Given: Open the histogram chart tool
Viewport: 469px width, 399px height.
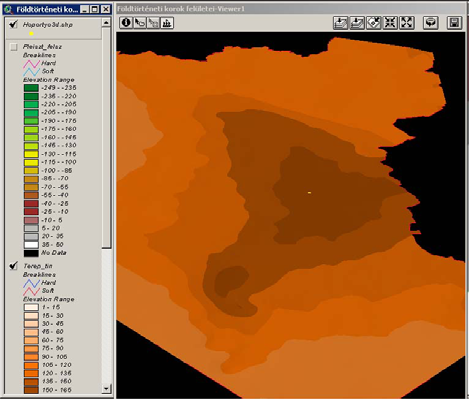Looking at the screenshot, I should point(167,23).
